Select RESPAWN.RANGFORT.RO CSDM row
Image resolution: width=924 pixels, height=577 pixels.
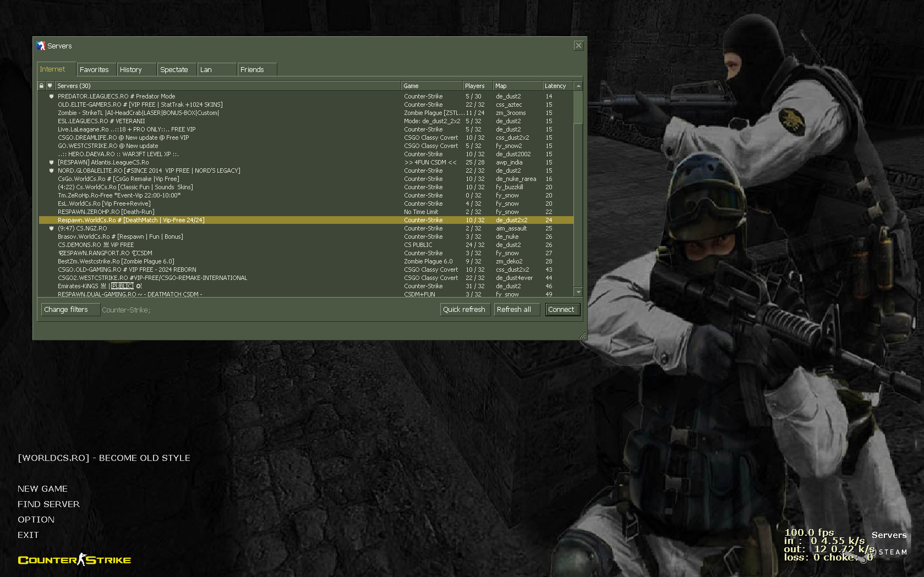(x=306, y=253)
